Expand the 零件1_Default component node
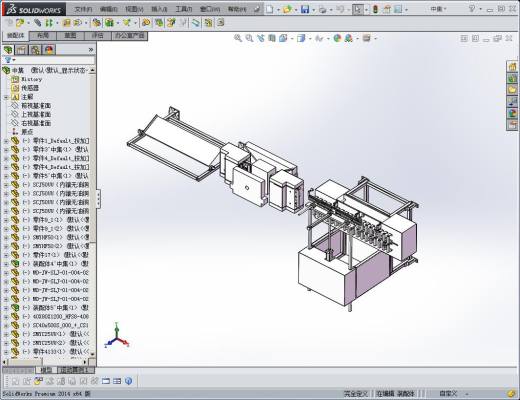 tap(6, 141)
